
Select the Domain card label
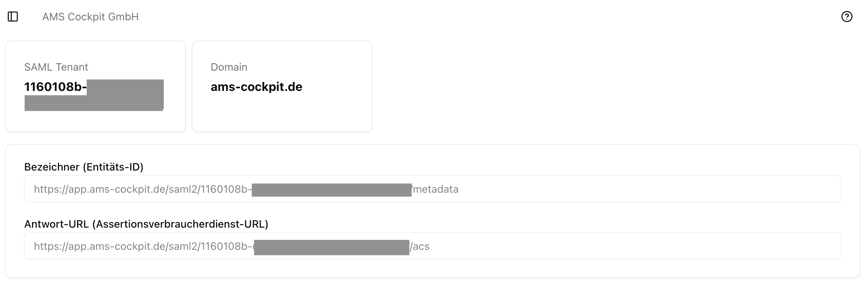(x=229, y=67)
